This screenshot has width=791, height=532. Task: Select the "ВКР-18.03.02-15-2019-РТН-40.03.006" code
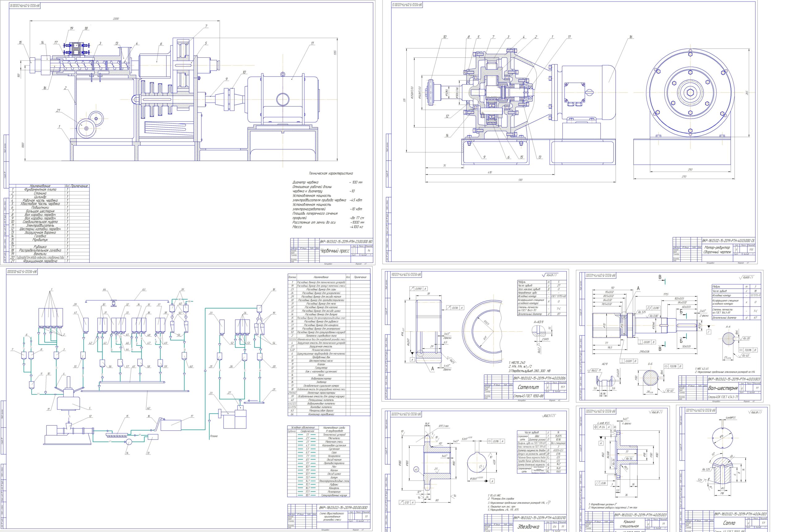540,378
